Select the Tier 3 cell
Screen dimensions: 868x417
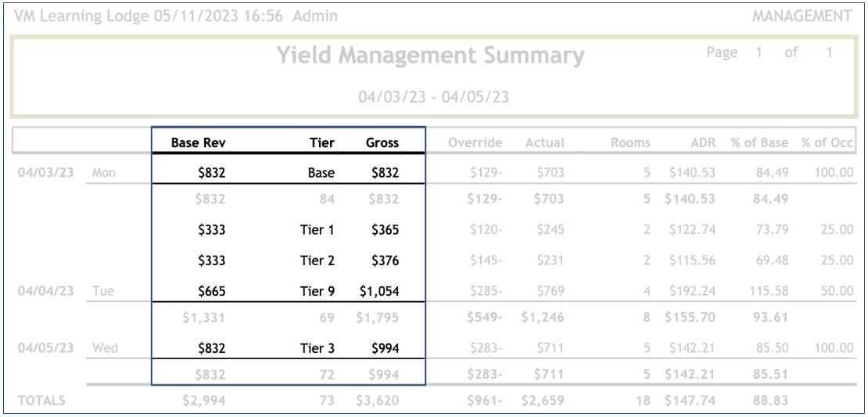(317, 348)
